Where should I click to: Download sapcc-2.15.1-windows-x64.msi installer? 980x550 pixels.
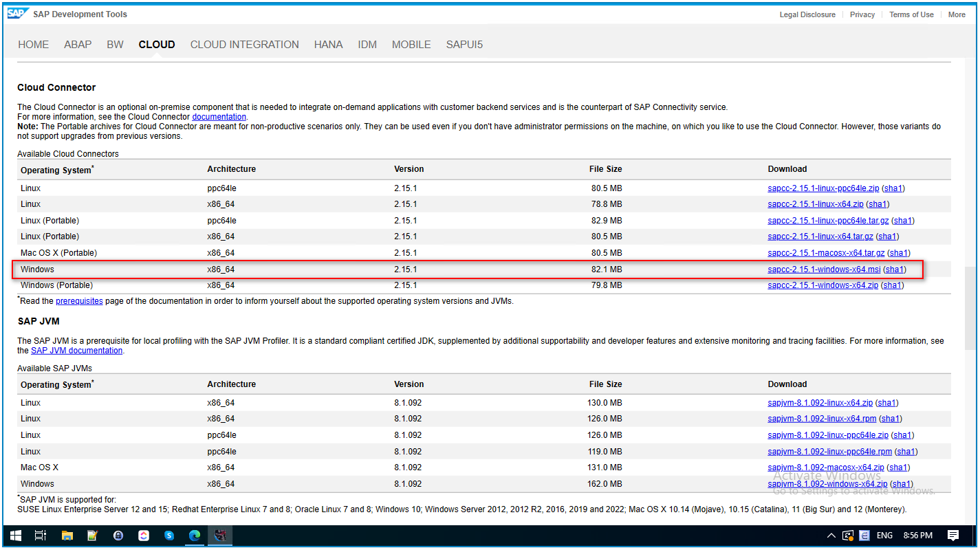tap(823, 269)
